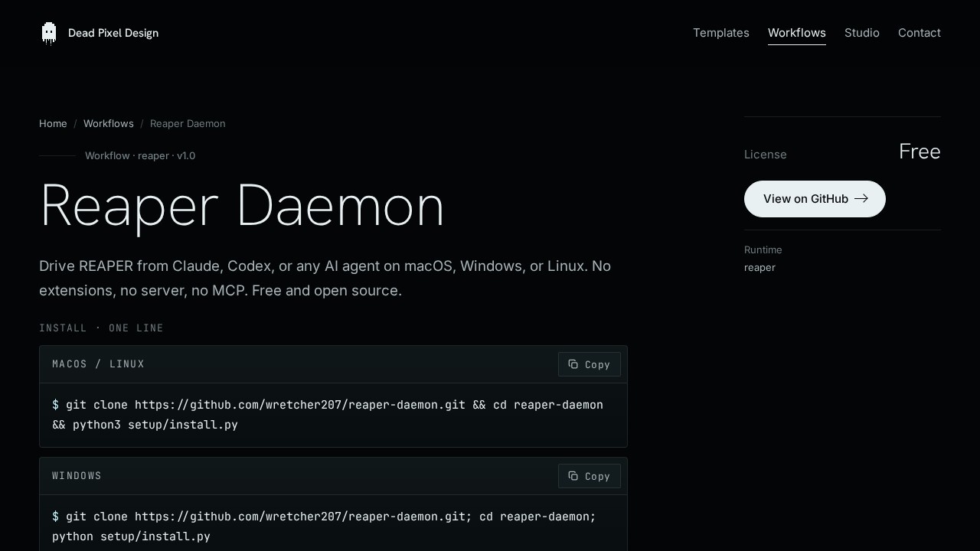Go to the Workflows navigation item
Image resolution: width=980 pixels, height=551 pixels.
797,33
